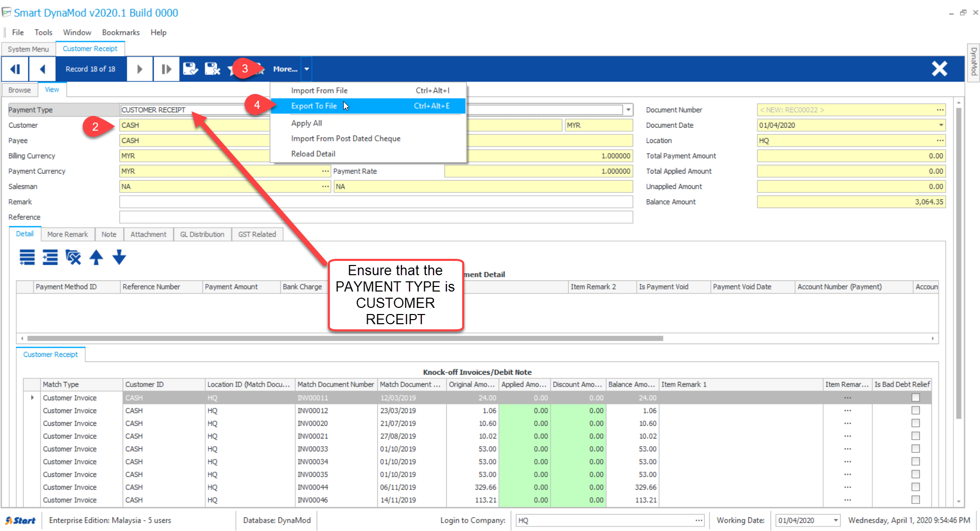980x531 pixels.
Task: Click into the Reference input field
Action: coord(376,217)
